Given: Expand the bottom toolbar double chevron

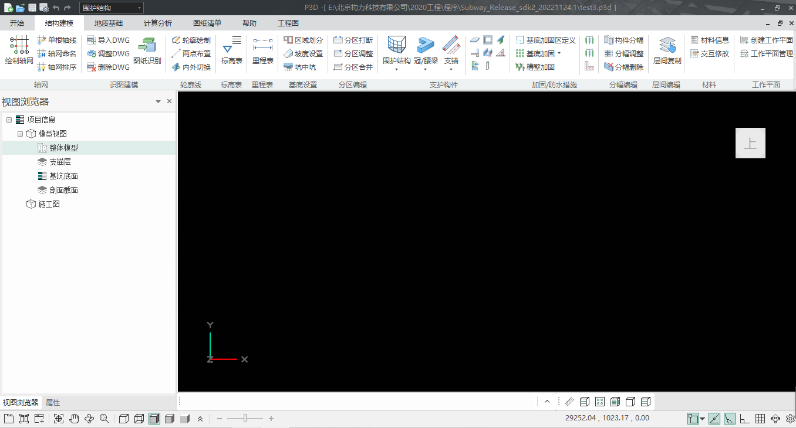Looking at the screenshot, I should click(200, 419).
